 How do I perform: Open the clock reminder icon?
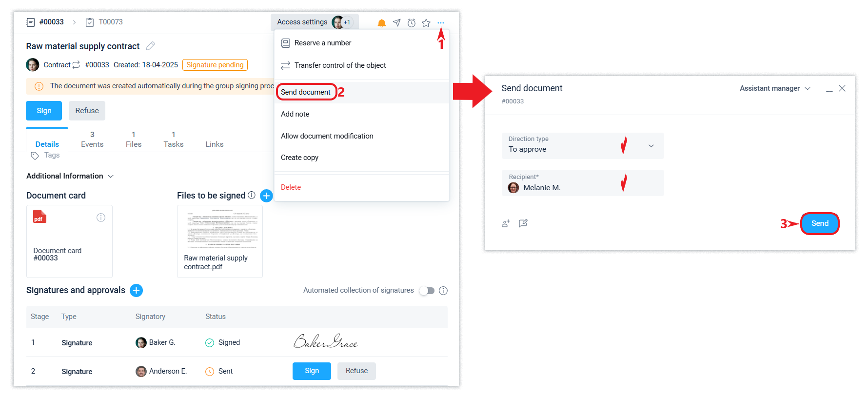pyautogui.click(x=412, y=23)
